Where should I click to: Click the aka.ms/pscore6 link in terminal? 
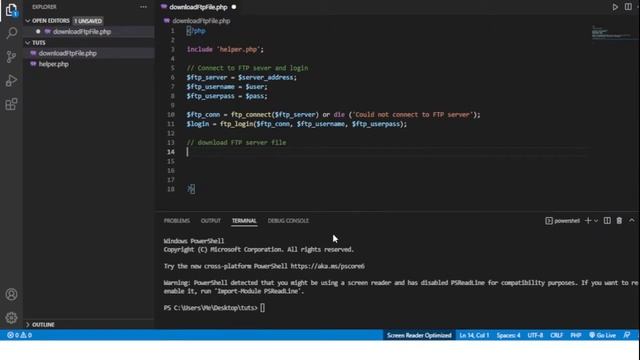pos(328,266)
